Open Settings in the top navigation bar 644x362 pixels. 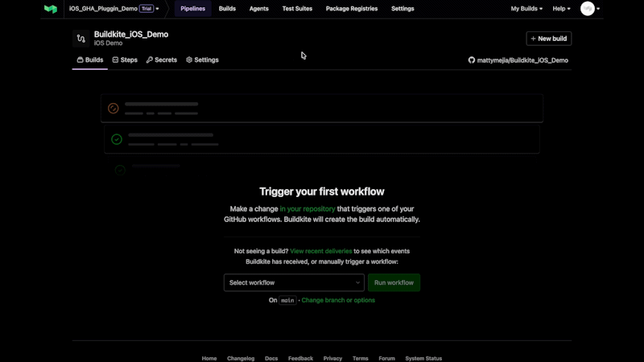click(x=402, y=9)
